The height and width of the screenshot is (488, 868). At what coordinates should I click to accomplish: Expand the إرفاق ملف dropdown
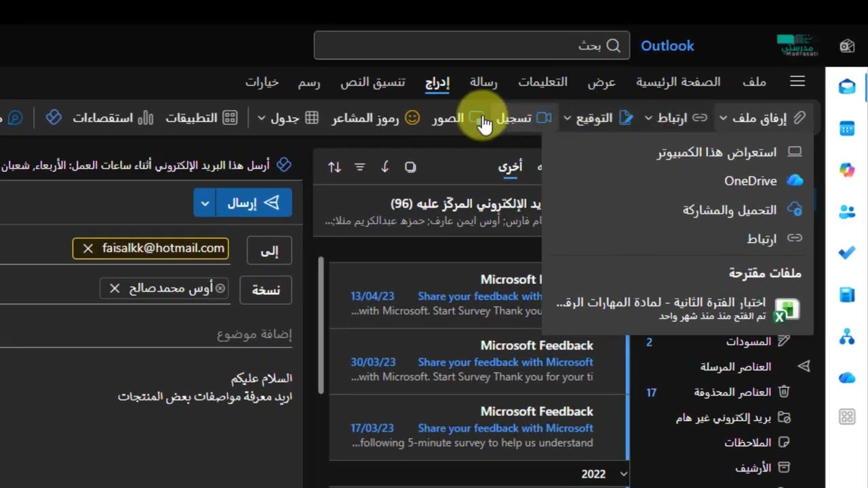click(x=723, y=119)
